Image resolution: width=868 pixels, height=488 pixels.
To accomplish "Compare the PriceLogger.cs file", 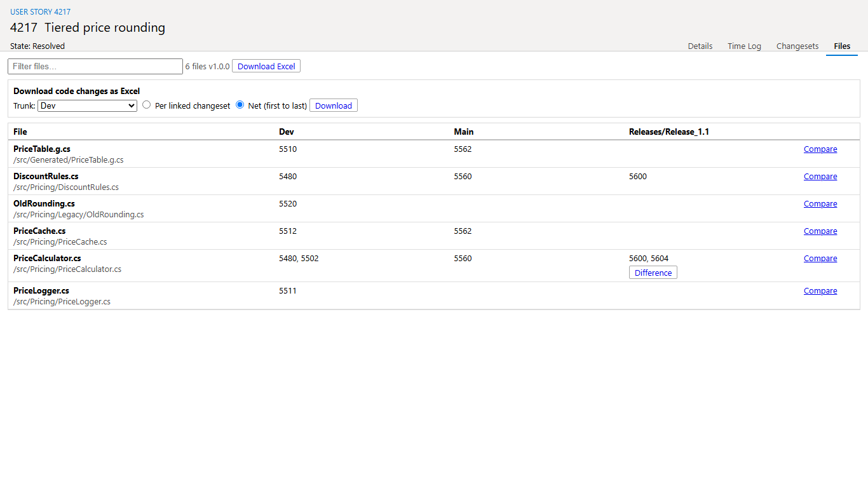I will coord(820,291).
